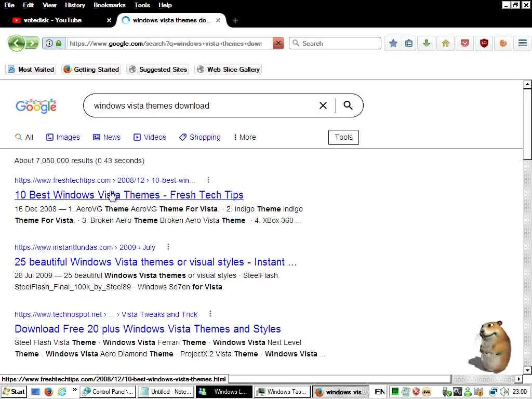Image resolution: width=532 pixels, height=399 pixels.
Task: Select the News search tab
Action: [107, 137]
